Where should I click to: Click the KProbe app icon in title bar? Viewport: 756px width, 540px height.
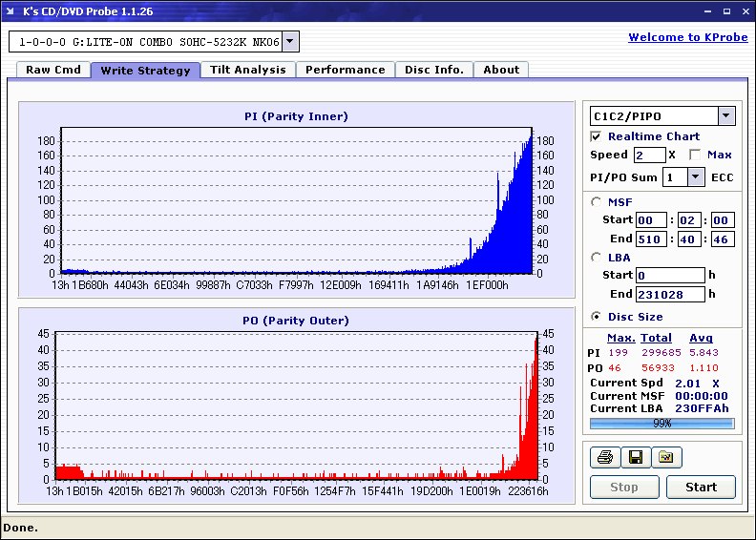[x=10, y=11]
